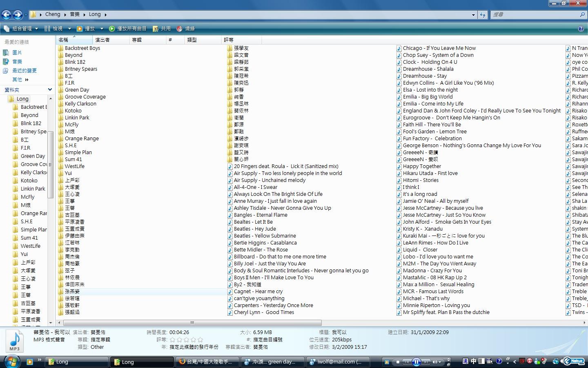Set rating using the third star
588x368 pixels.
pyautogui.click(x=186, y=340)
